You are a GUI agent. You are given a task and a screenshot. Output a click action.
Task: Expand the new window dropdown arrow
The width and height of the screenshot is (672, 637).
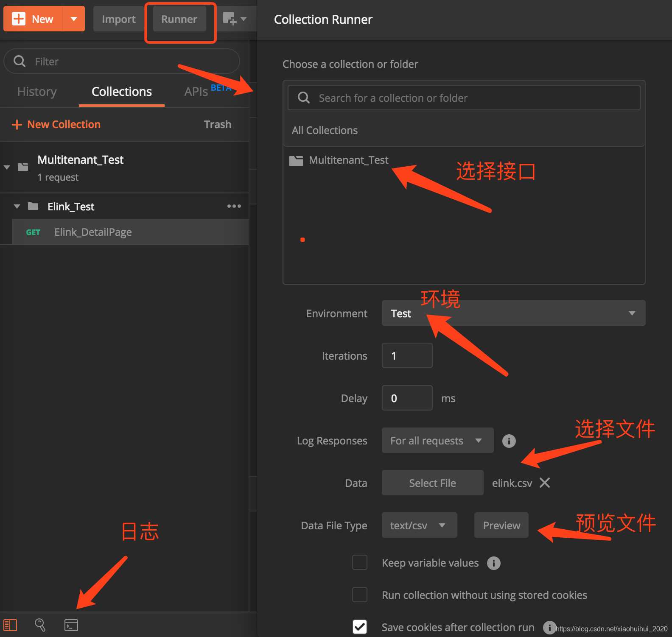(x=244, y=19)
